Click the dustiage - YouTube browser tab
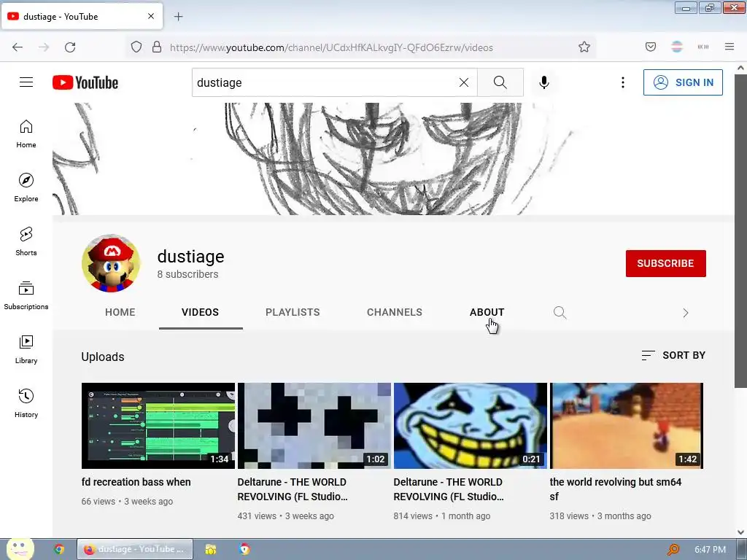 (x=82, y=16)
